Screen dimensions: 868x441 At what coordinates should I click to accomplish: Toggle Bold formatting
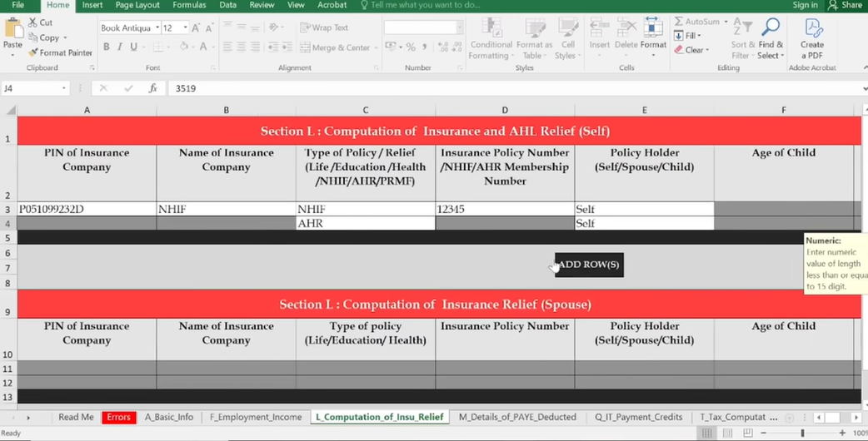tap(106, 47)
